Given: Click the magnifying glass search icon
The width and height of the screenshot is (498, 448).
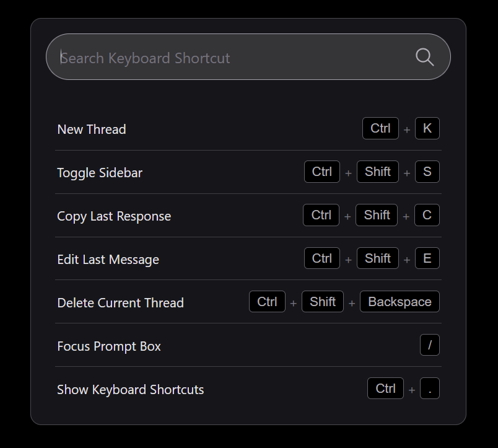Looking at the screenshot, I should (x=424, y=57).
